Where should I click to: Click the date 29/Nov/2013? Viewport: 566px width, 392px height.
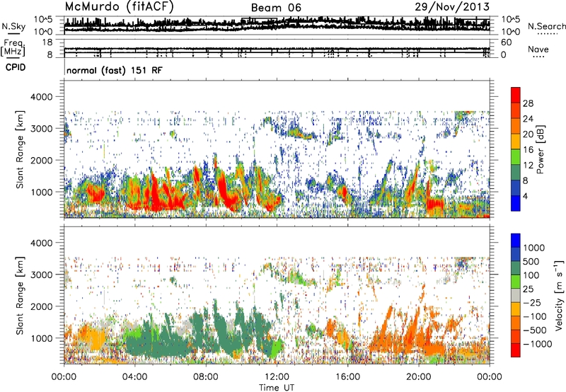click(x=452, y=6)
